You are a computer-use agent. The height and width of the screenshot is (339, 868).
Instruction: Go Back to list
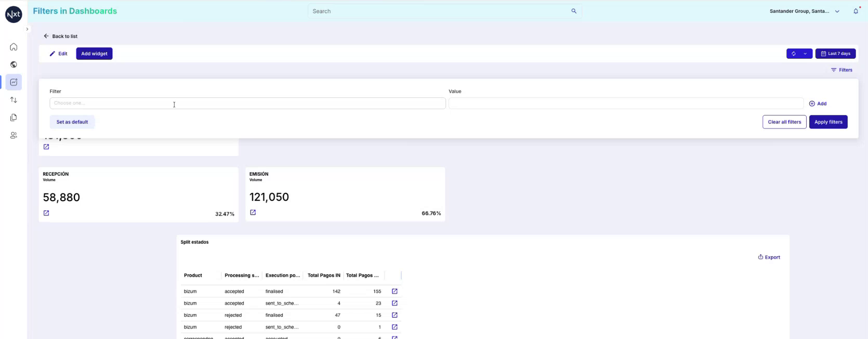tap(61, 36)
